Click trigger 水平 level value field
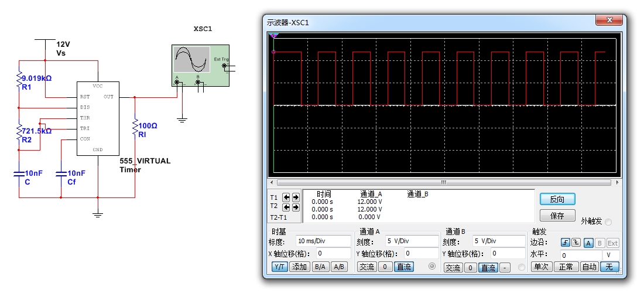This screenshot has height=293, width=644. pyautogui.click(x=581, y=255)
